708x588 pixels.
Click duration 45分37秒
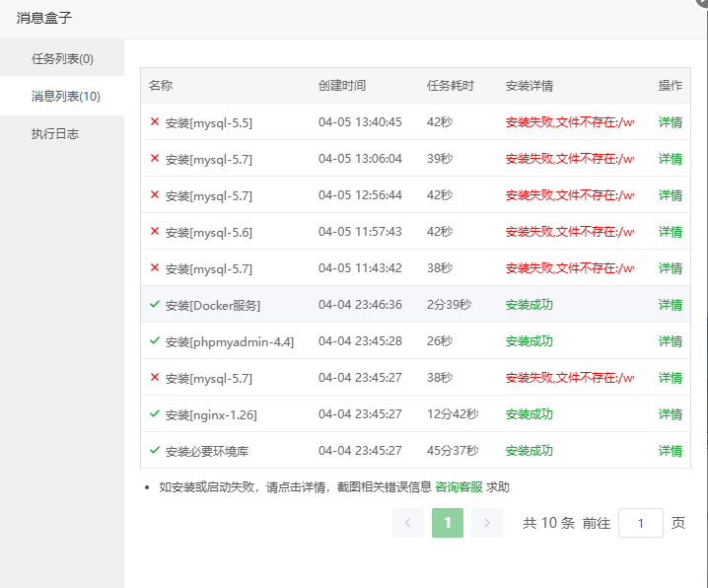453,451
